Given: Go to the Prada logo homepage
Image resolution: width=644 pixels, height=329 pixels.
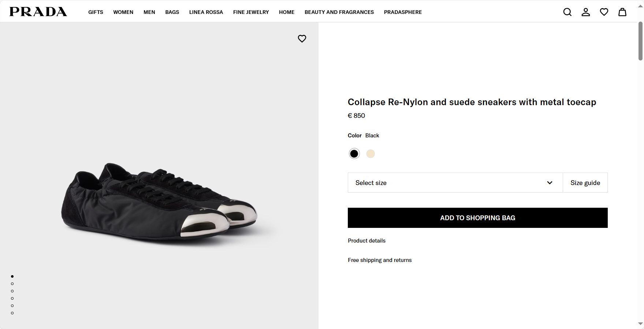Looking at the screenshot, I should pos(38,12).
